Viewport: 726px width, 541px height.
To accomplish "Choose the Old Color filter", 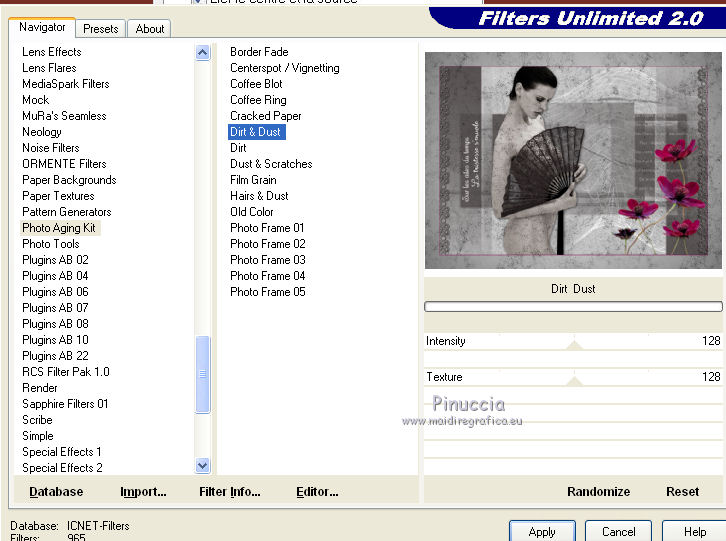I will coord(252,212).
